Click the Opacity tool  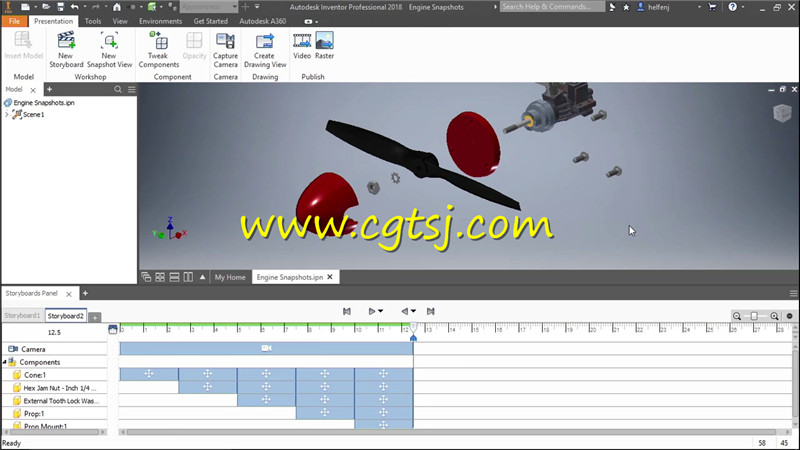click(194, 46)
